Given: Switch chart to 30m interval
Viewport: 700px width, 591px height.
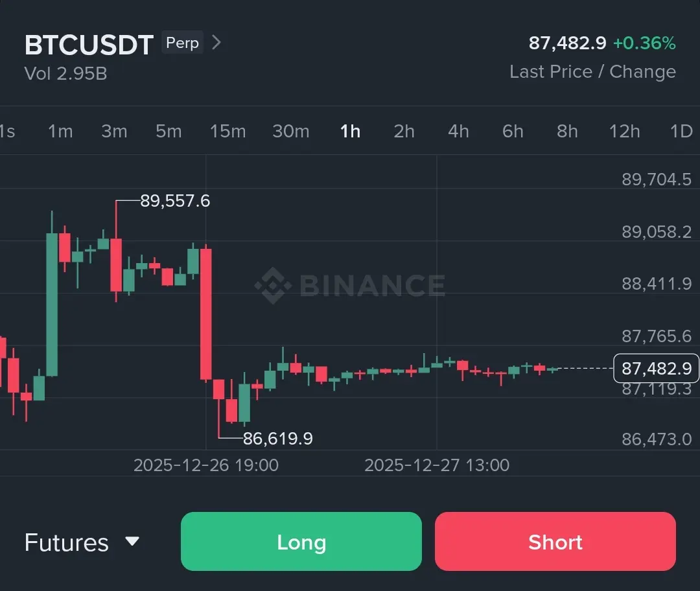Looking at the screenshot, I should point(290,131).
